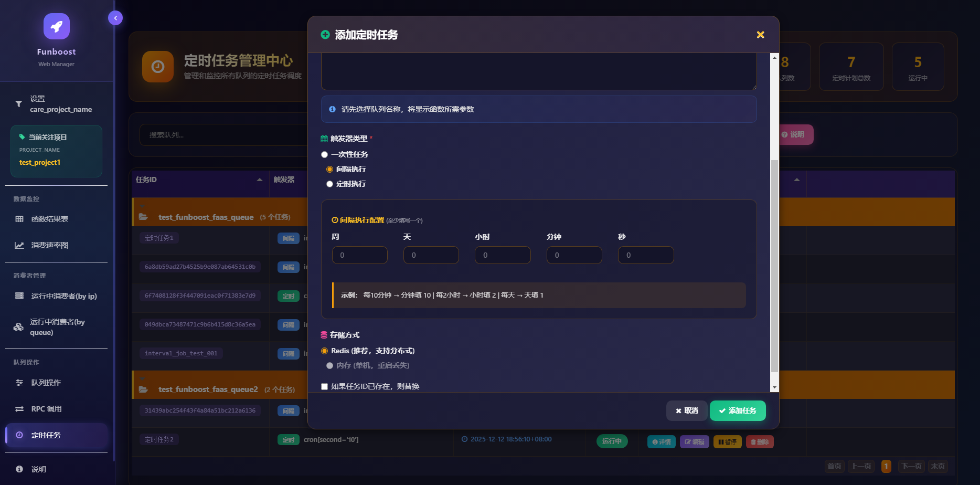Click the cubes icon for 运行中消费者(by queue)
980x485 pixels.
[18, 327]
